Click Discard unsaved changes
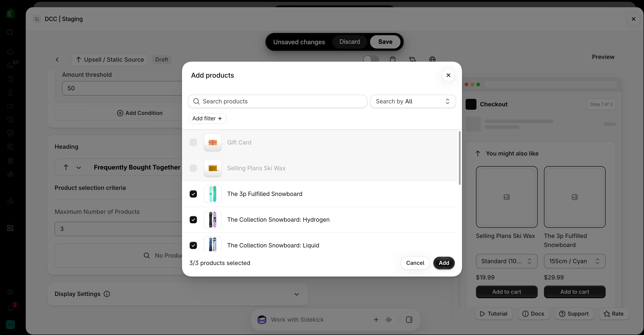 [x=350, y=42]
